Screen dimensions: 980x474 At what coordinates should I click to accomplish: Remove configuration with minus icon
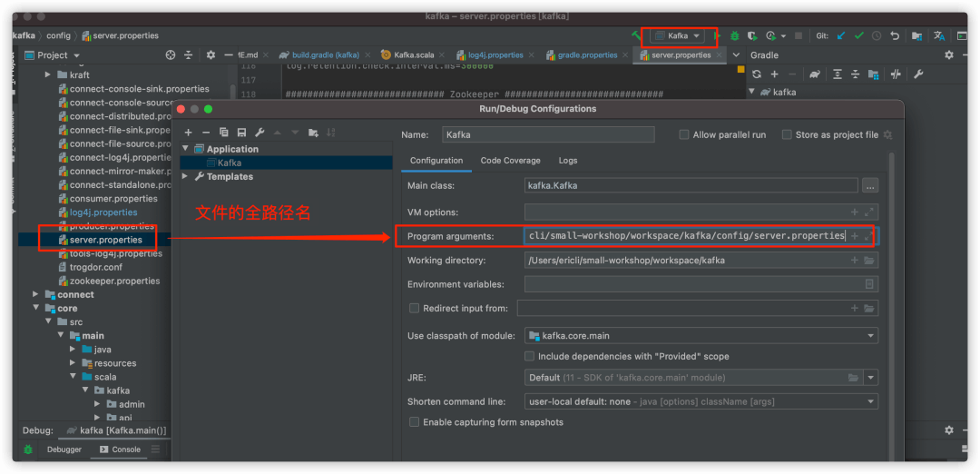[x=206, y=133]
